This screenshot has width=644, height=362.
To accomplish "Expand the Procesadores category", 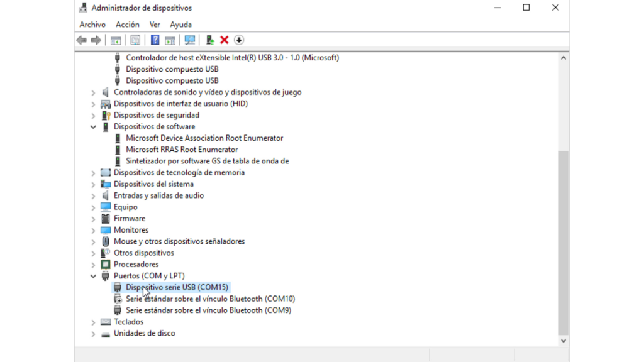I will tap(93, 265).
